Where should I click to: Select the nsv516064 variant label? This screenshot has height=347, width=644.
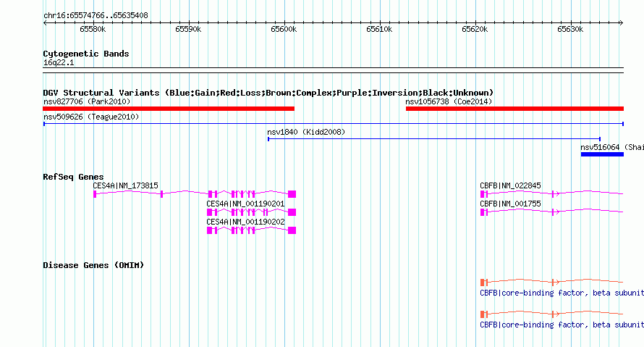(x=612, y=147)
